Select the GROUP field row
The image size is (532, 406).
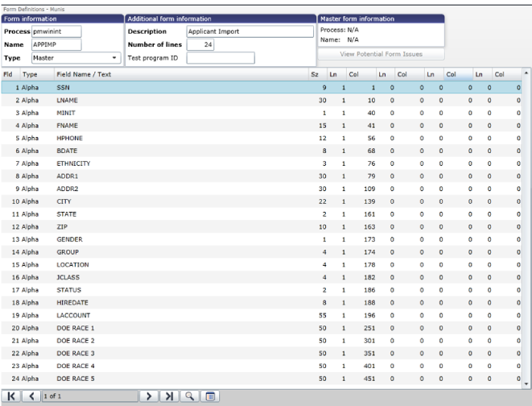tap(262, 252)
